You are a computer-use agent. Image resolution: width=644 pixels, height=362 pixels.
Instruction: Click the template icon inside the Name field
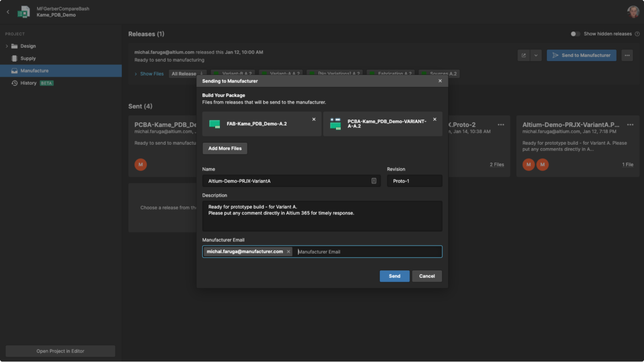(x=374, y=181)
